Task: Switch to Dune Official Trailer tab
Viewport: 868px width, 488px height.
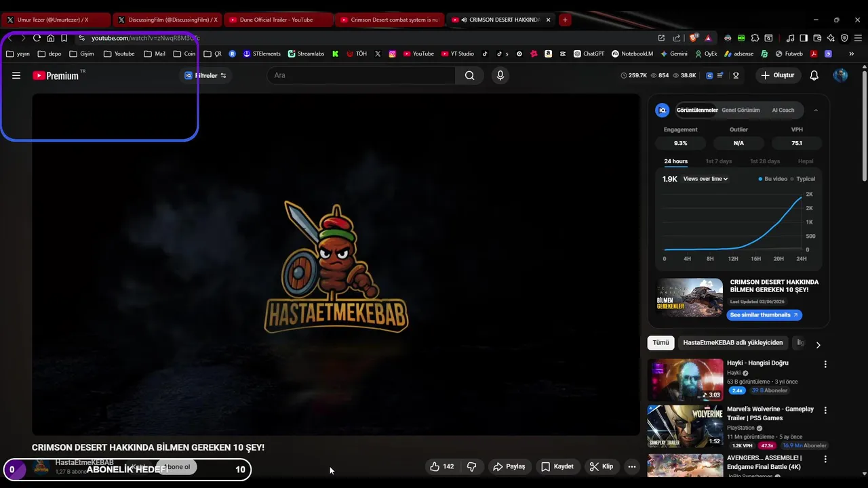Action: (278, 20)
